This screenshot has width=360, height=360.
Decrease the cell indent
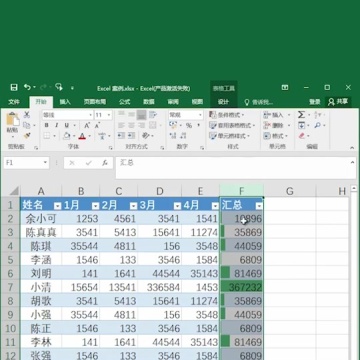(x=121, y=136)
